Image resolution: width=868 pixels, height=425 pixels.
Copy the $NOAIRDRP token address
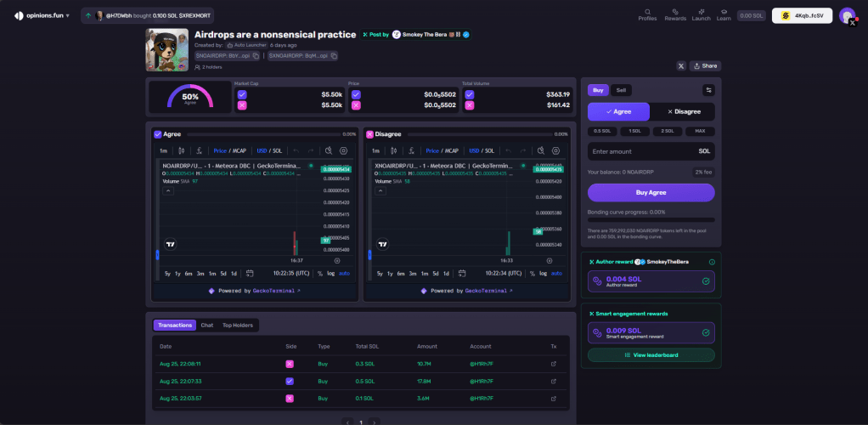click(x=256, y=56)
